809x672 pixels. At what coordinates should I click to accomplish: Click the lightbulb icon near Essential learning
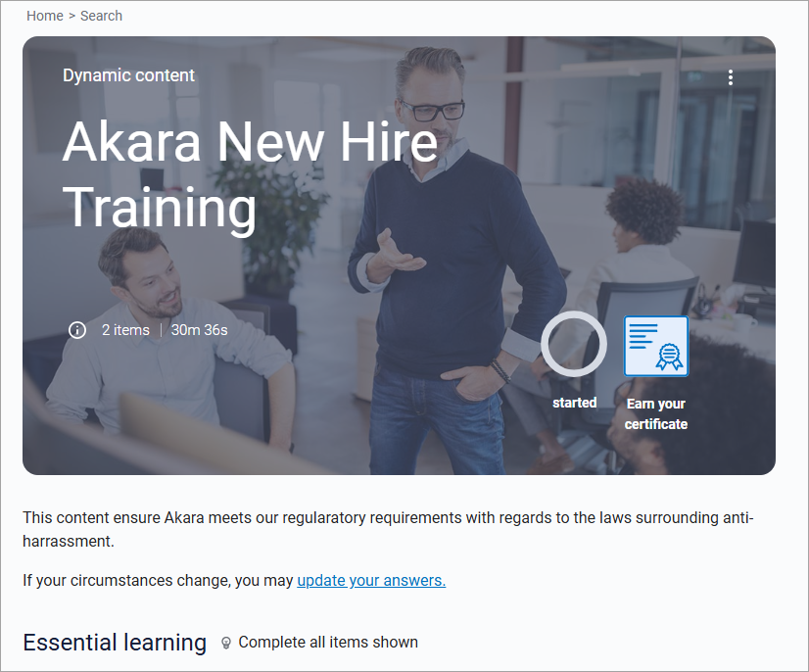click(225, 643)
